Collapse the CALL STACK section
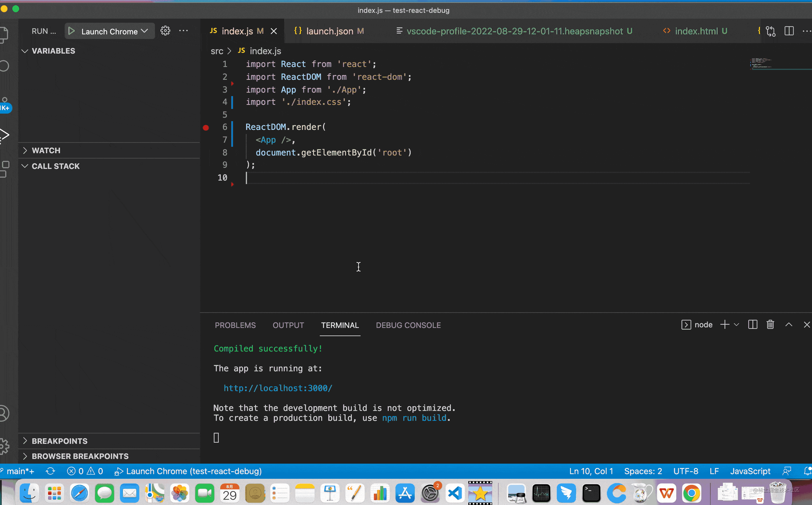The image size is (812, 505). click(x=55, y=166)
